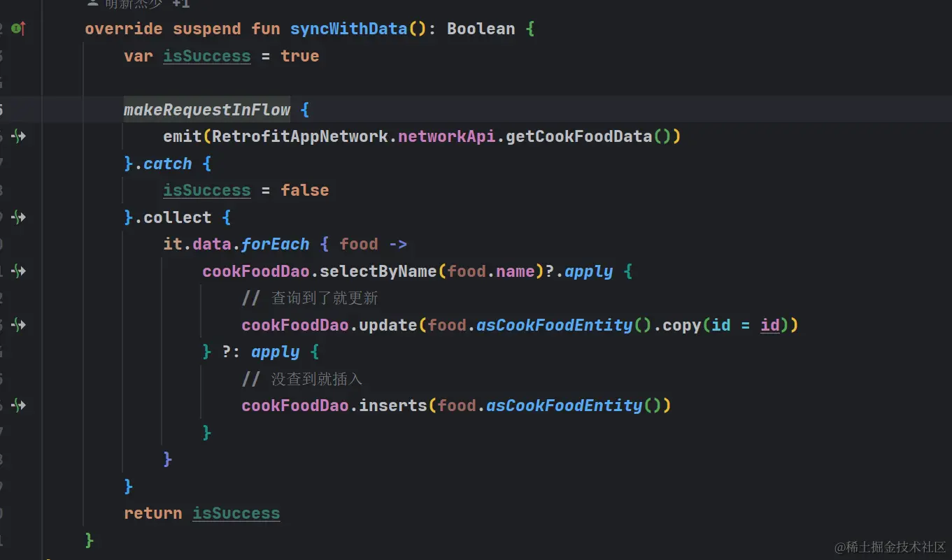952x560 pixels.
Task: Click the "data" property after it
Action: pyautogui.click(x=212, y=244)
